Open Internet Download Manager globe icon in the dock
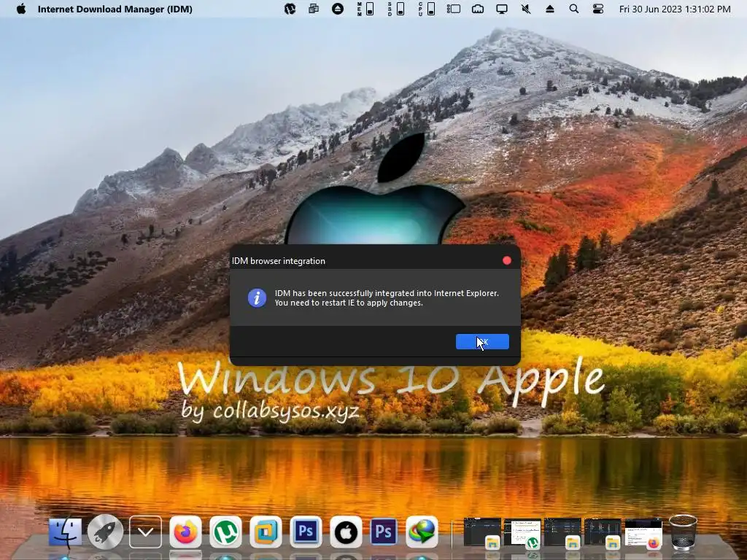The width and height of the screenshot is (747, 560). tap(422, 532)
